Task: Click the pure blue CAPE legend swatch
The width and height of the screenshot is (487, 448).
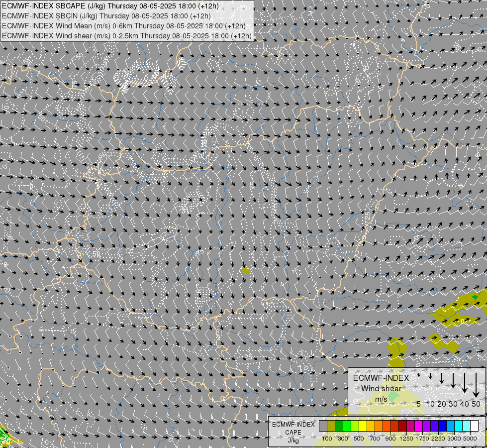Action: (x=443, y=426)
